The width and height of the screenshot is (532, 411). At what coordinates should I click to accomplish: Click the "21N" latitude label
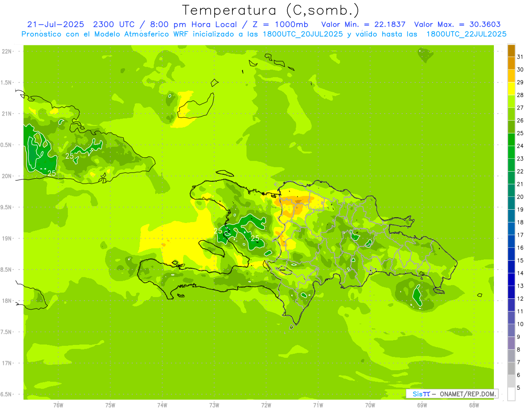pos(7,114)
